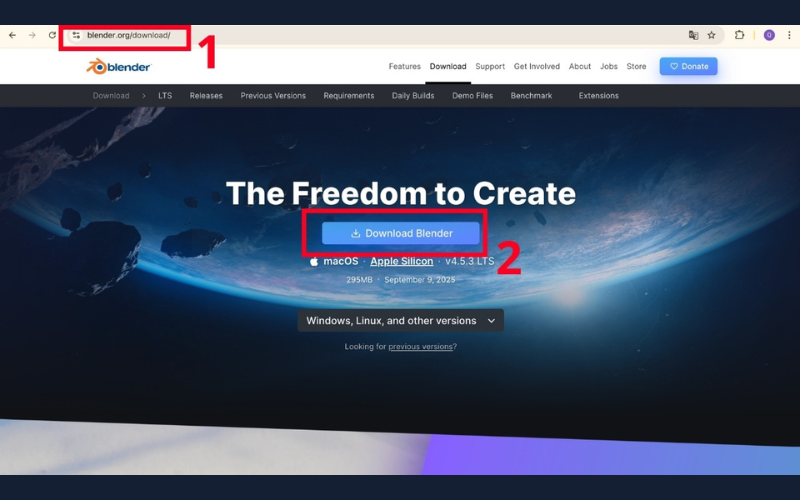The image size is (800, 500).
Task: Open the Apple Silicon architecture selector
Action: click(x=402, y=261)
